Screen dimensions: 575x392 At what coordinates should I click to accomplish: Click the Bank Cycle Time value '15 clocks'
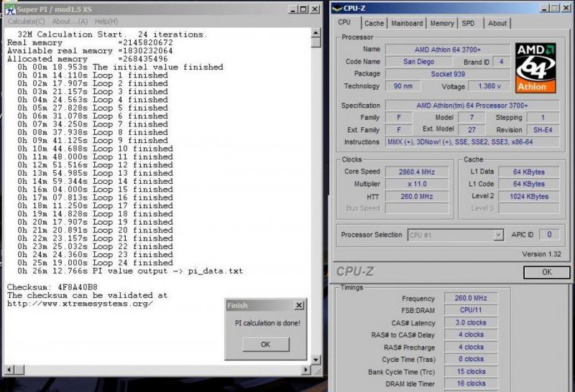(x=471, y=371)
